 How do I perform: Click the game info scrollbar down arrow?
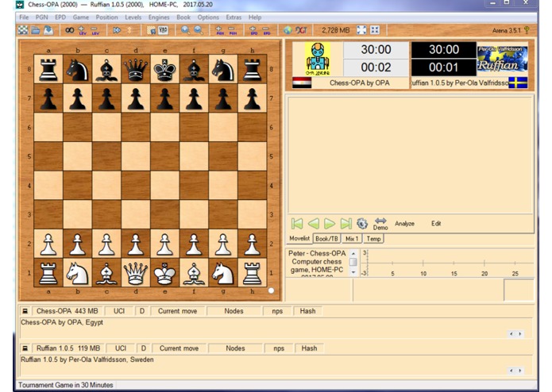click(353, 272)
